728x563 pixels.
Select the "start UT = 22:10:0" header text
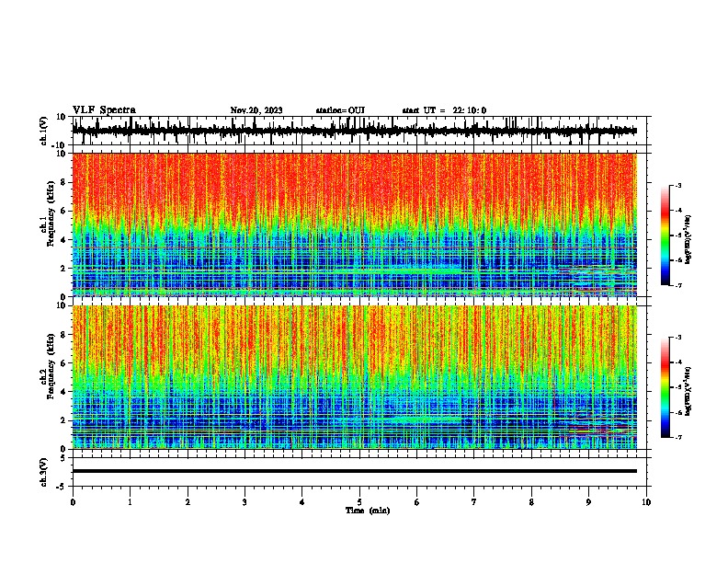point(444,110)
